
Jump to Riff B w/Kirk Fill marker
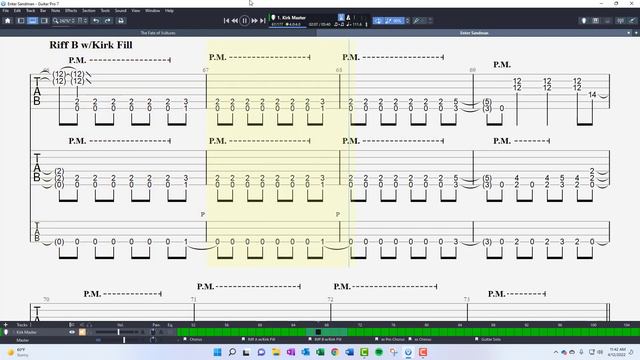tap(325, 340)
